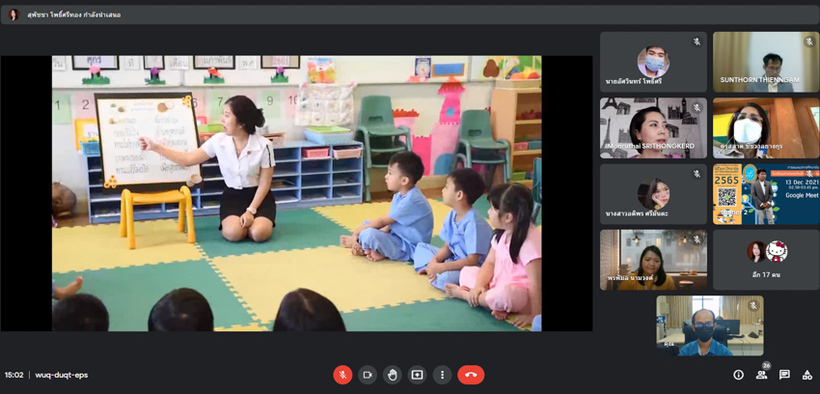Select the SUNTHORN THIENNGAM participant tile
This screenshot has height=394, width=820.
point(766,62)
